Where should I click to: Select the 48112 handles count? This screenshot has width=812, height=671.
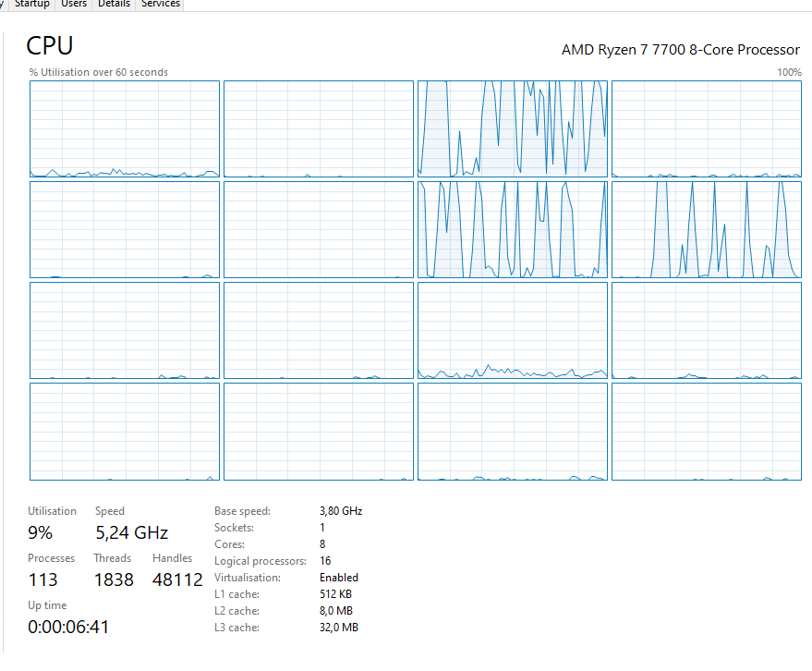point(177,579)
